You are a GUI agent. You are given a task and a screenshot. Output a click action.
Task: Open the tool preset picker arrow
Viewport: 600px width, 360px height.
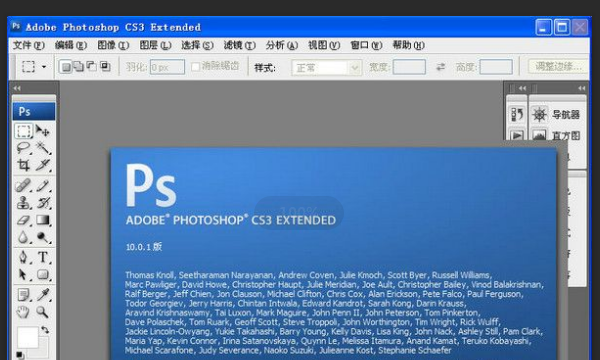[x=44, y=67]
